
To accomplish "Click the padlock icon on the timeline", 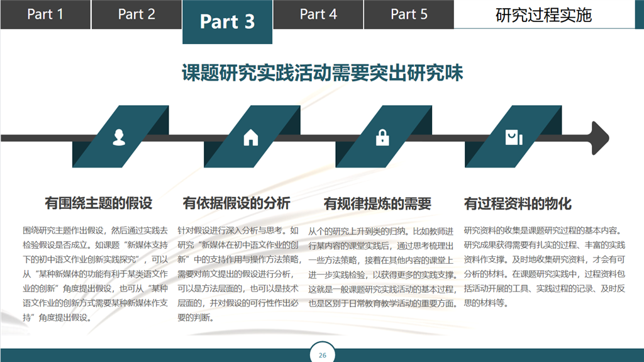I will (x=382, y=137).
